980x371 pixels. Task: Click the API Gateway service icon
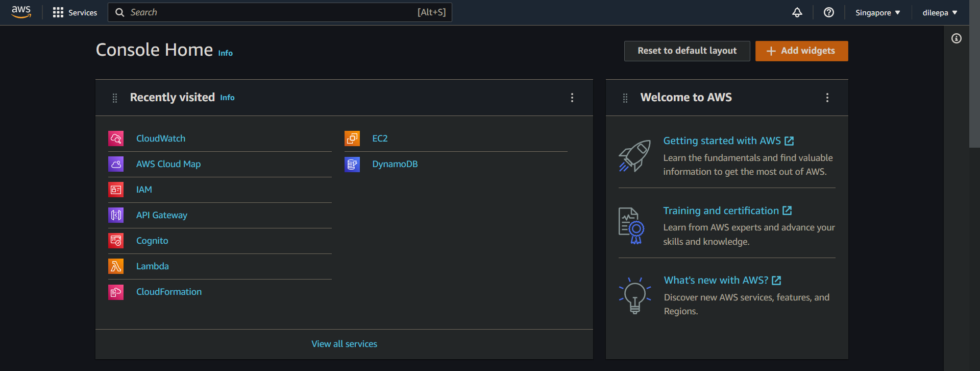pyautogui.click(x=116, y=215)
